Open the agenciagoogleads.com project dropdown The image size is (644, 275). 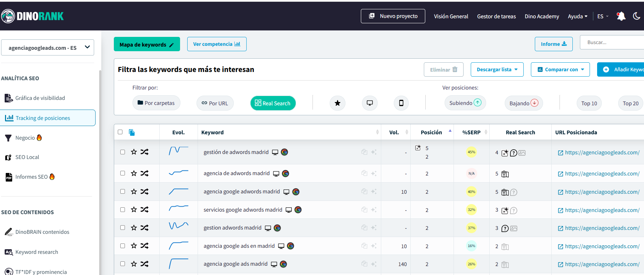[x=48, y=48]
